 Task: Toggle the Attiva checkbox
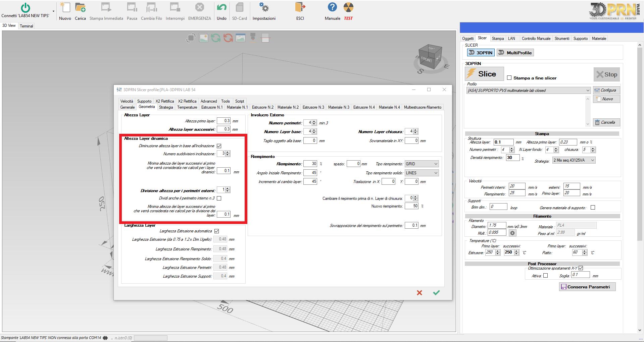546,276
